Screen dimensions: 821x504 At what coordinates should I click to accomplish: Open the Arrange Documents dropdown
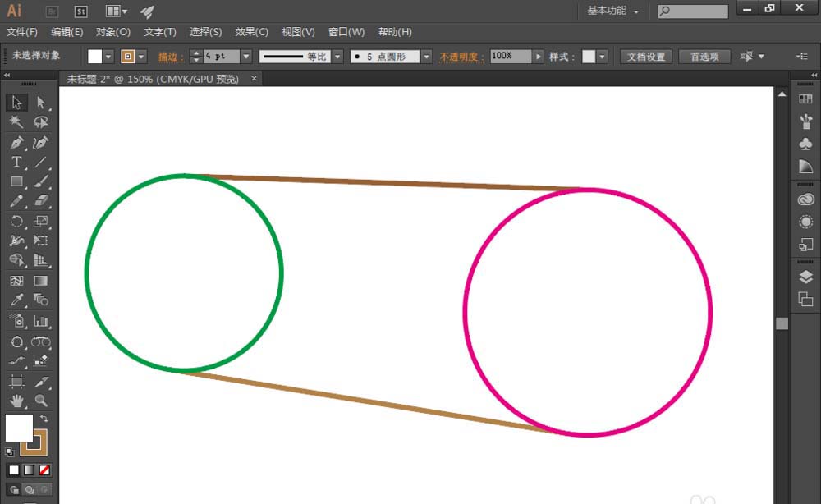pyautogui.click(x=117, y=11)
